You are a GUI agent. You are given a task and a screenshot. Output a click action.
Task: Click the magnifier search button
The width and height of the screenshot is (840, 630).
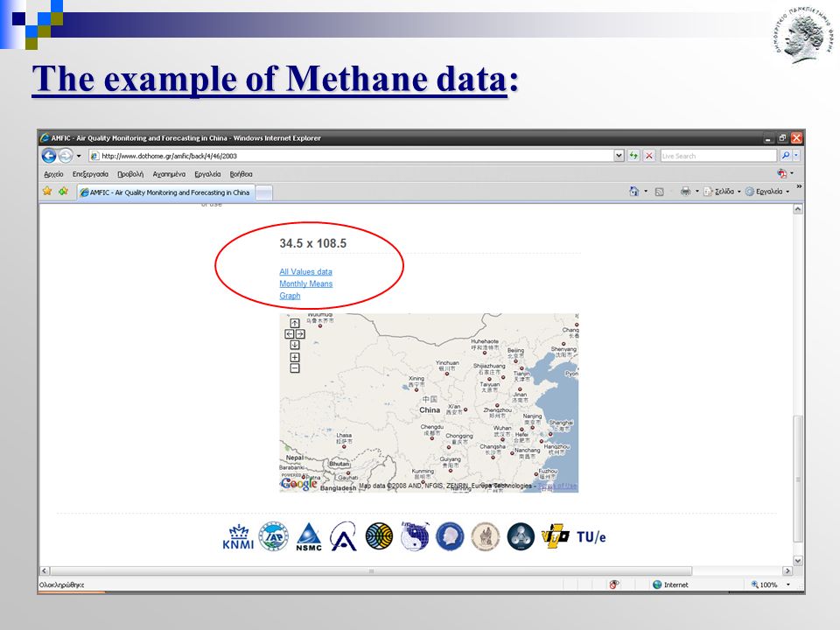pos(785,156)
